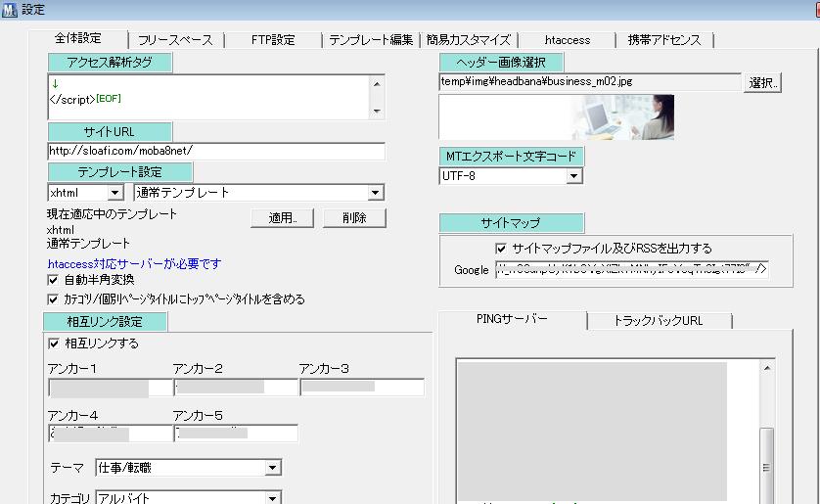Select the トラックバックURL tab
The width and height of the screenshot is (820, 504).
[659, 320]
